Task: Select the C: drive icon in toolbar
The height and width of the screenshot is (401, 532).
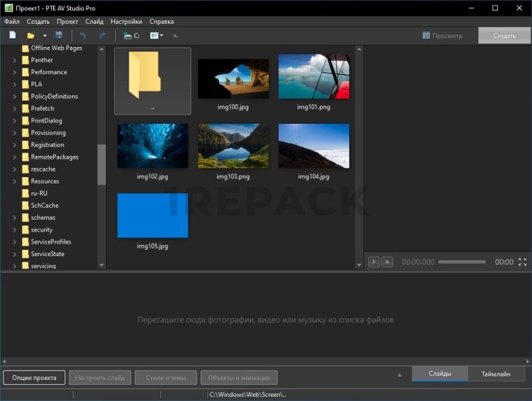Action: point(131,35)
